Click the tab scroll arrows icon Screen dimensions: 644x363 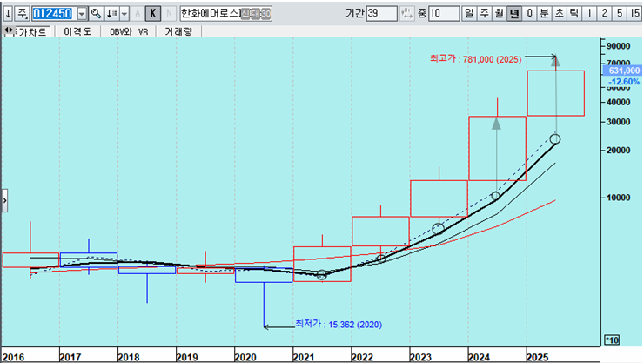click(x=8, y=30)
